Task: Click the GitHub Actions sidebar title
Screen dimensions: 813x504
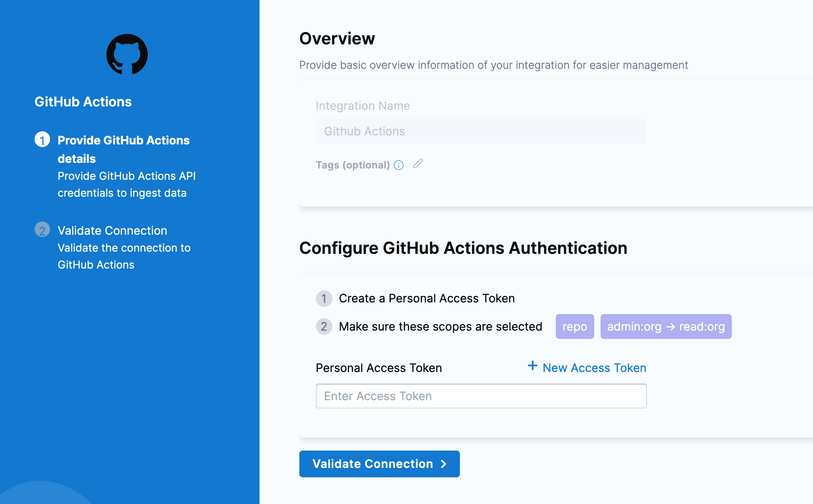Action: pos(83,102)
